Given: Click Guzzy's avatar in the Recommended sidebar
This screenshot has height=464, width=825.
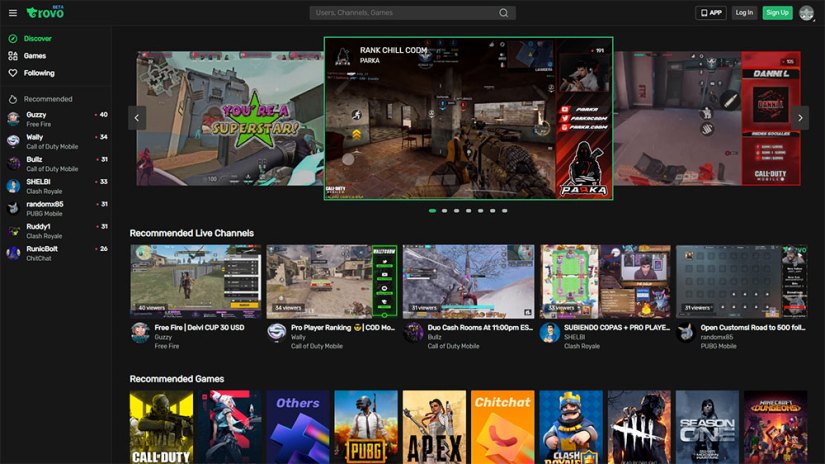Looking at the screenshot, I should point(13,118).
